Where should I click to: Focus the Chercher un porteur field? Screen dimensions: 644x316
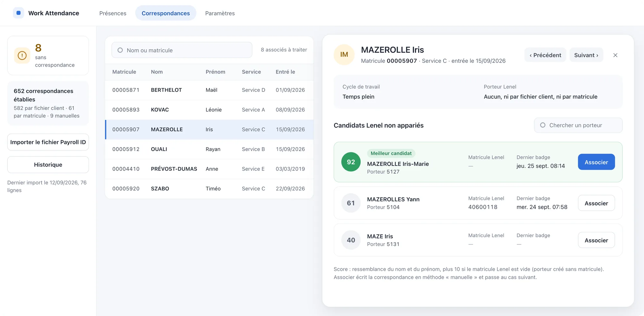pyautogui.click(x=578, y=125)
